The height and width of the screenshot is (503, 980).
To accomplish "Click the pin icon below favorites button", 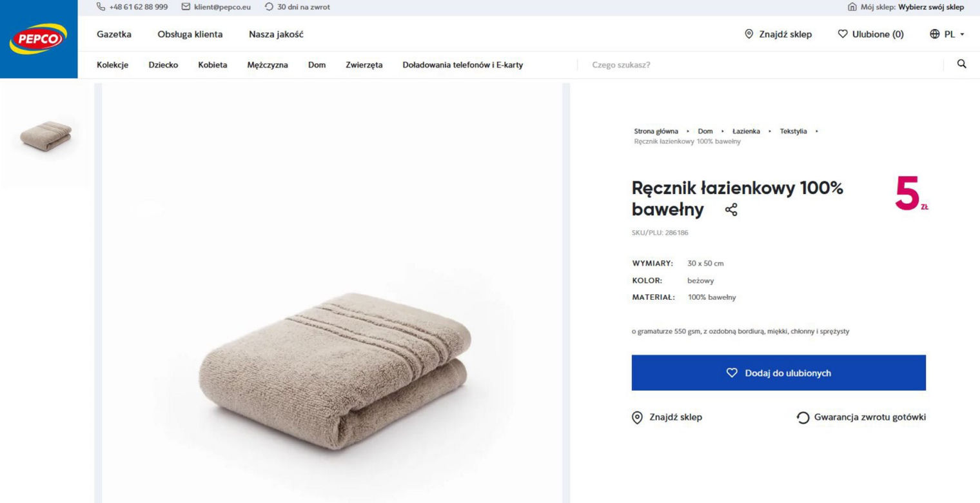I will point(637,417).
